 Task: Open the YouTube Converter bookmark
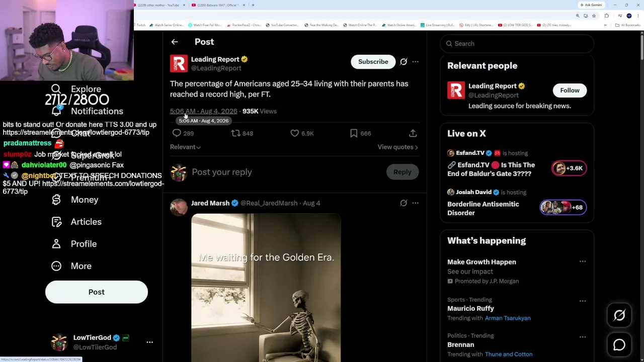(x=282, y=25)
